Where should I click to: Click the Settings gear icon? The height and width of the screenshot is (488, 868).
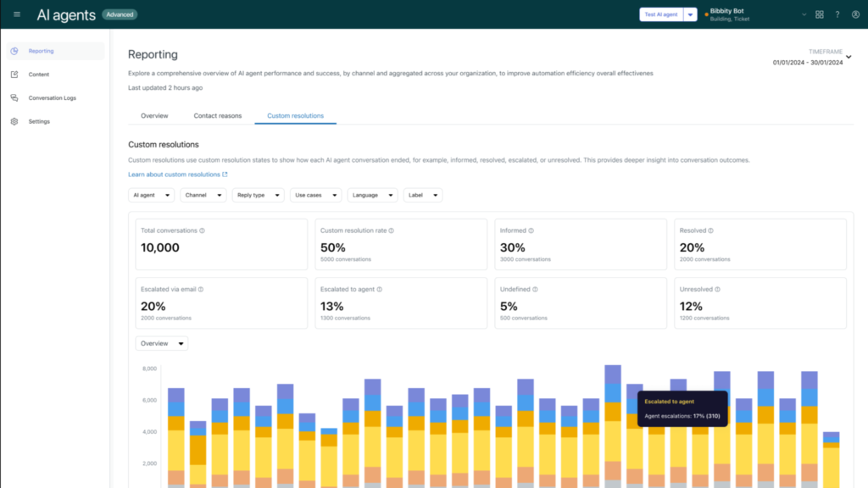pyautogui.click(x=14, y=121)
